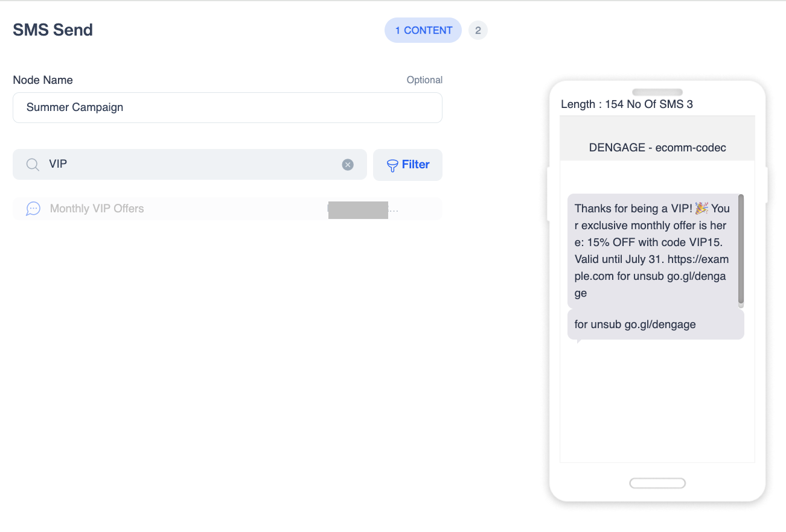Viewport: 786px width, 532px height.
Task: Go to step 2 of SMS Send
Action: (478, 30)
